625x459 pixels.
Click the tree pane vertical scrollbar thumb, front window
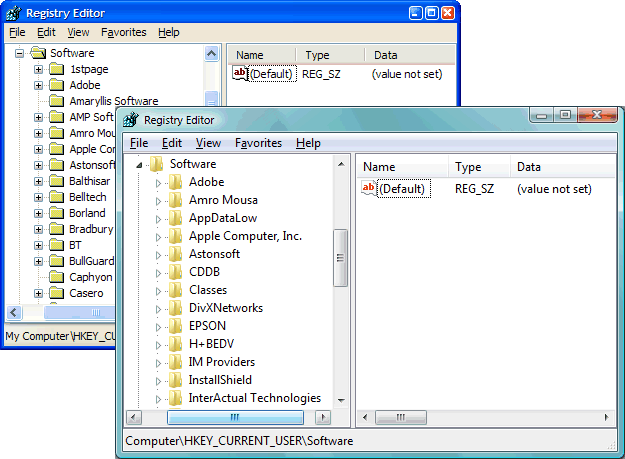point(340,258)
